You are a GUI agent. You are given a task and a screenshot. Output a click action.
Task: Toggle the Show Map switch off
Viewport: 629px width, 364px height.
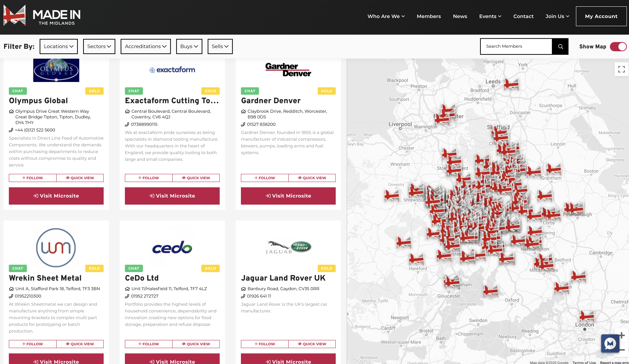(x=618, y=46)
